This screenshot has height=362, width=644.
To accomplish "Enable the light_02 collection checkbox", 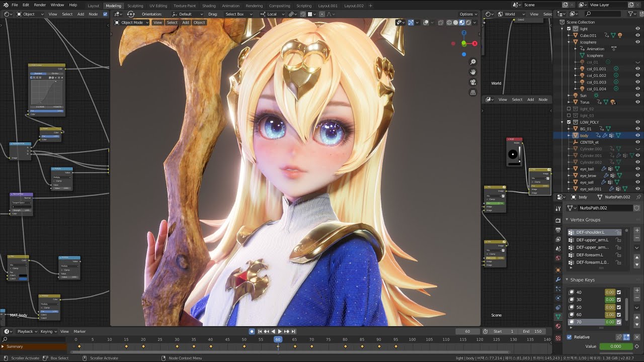I will 569,109.
